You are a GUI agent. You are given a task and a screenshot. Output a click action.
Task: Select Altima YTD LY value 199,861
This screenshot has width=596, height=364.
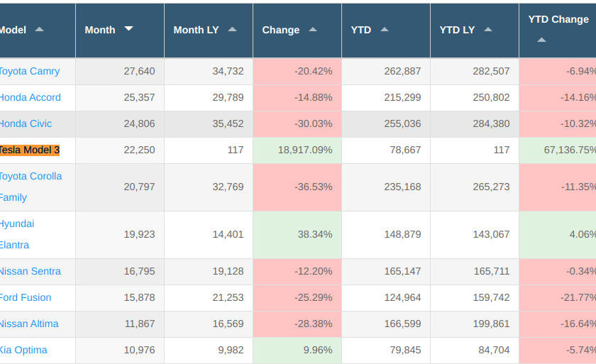[491, 324]
